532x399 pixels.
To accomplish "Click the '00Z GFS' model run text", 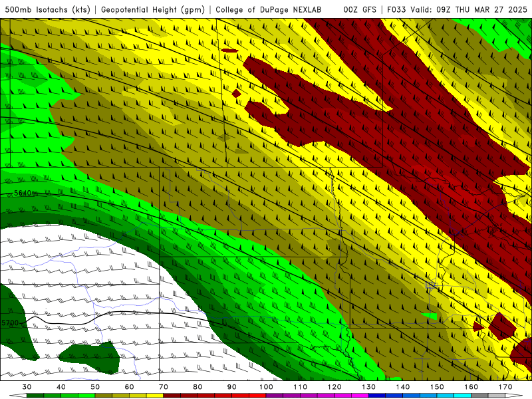I will [x=360, y=9].
